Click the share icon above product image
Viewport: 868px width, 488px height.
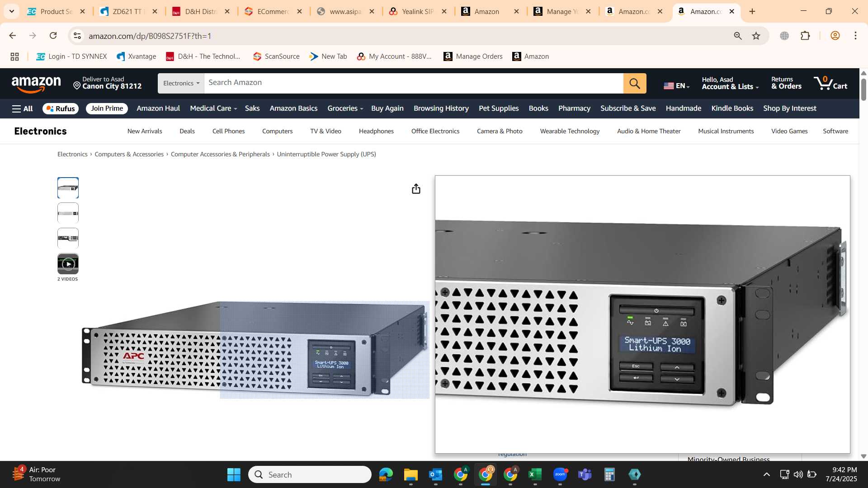(416, 189)
